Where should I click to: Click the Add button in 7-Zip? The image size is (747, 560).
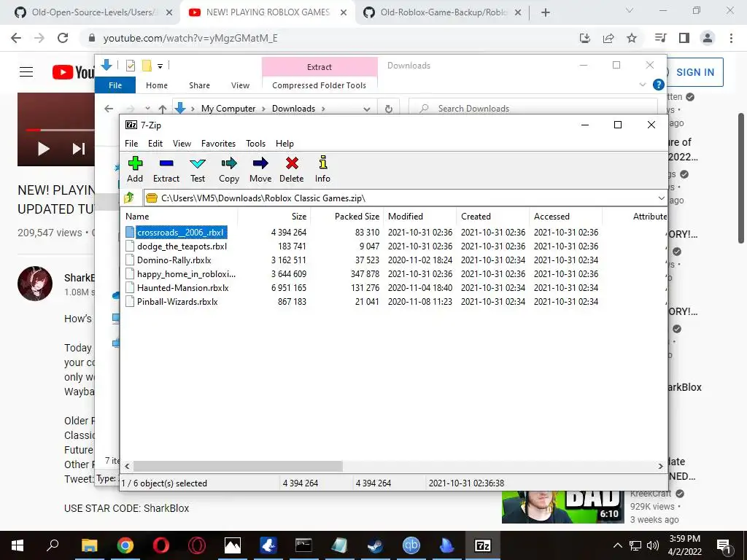coord(135,169)
